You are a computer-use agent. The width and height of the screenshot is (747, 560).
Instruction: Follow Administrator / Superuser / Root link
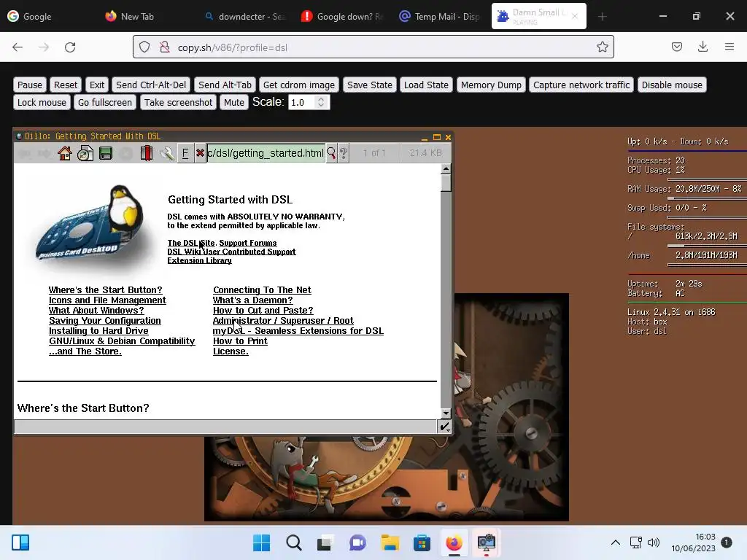coord(283,321)
